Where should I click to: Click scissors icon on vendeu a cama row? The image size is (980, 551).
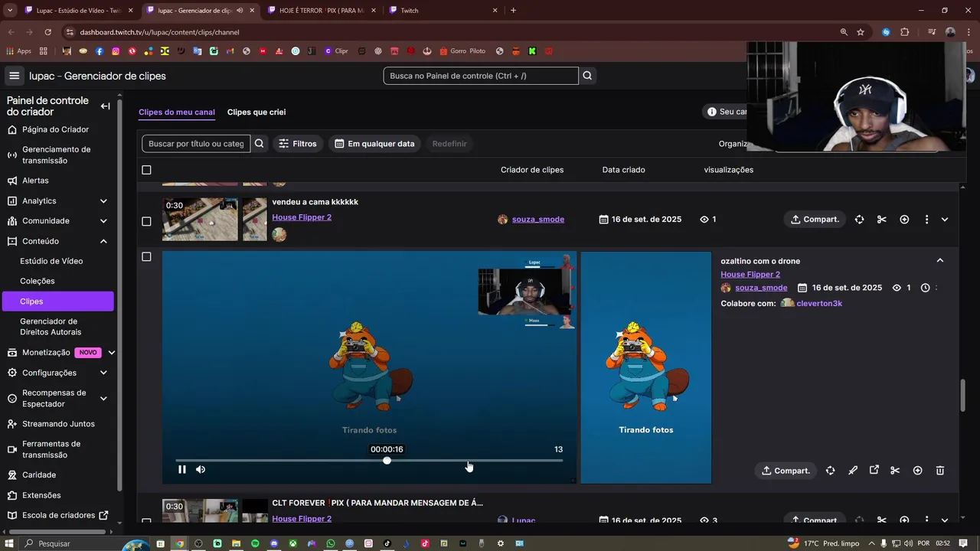(x=881, y=220)
